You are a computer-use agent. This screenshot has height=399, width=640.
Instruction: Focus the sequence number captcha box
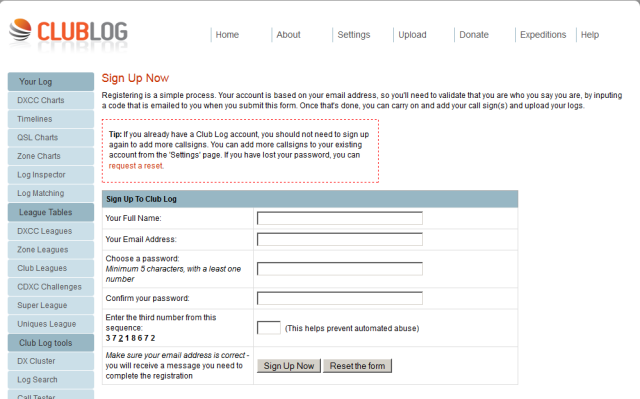(x=269, y=328)
